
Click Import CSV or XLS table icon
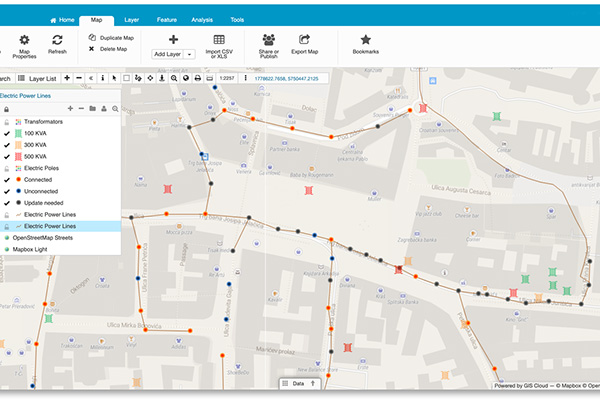[x=219, y=39]
